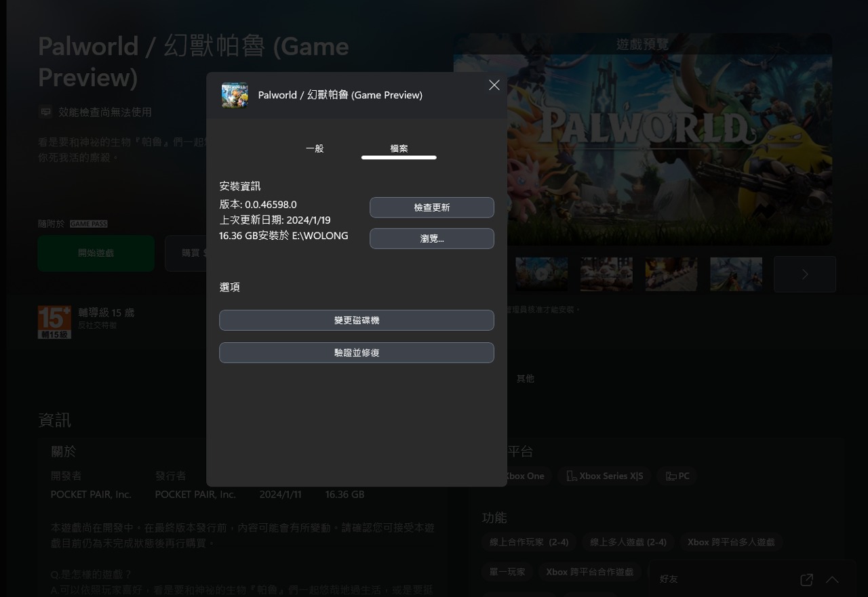Play the video thumbnail in the preview strip
This screenshot has width=868, height=597.
[x=541, y=274]
